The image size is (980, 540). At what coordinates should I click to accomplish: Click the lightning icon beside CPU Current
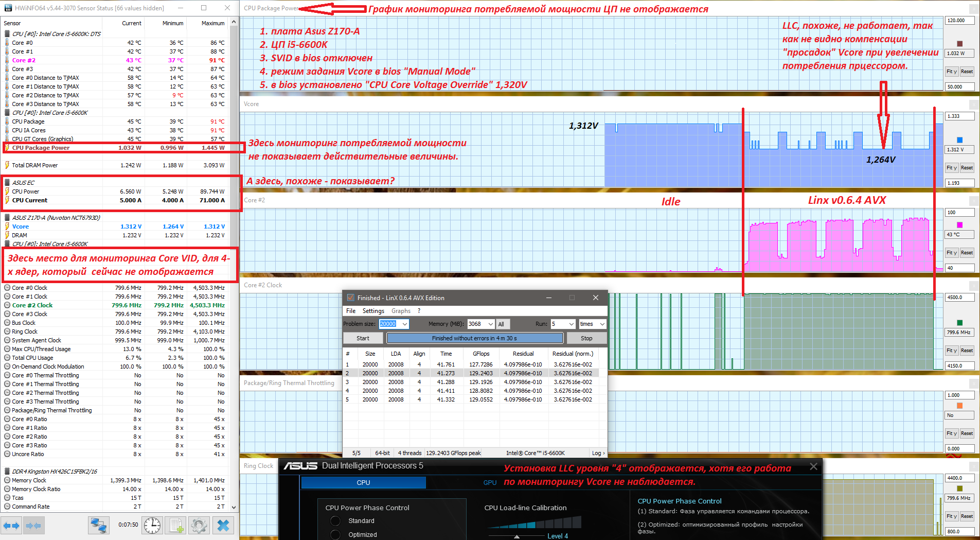click(7, 200)
